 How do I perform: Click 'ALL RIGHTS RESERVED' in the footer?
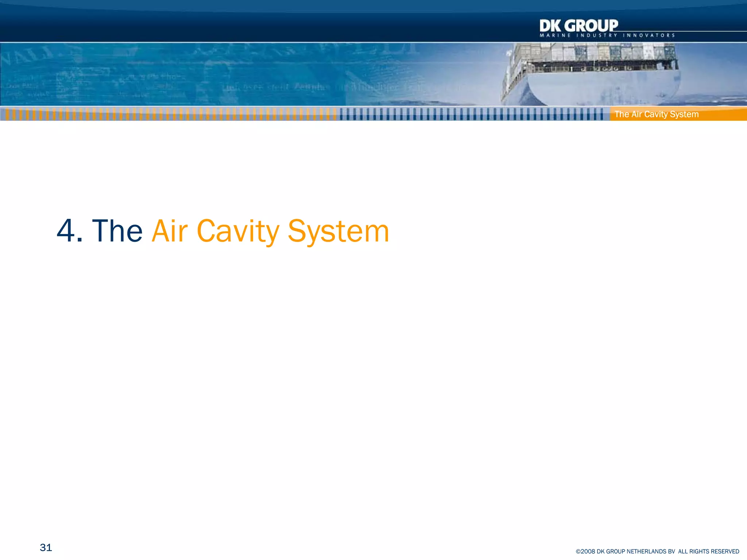pos(708,552)
